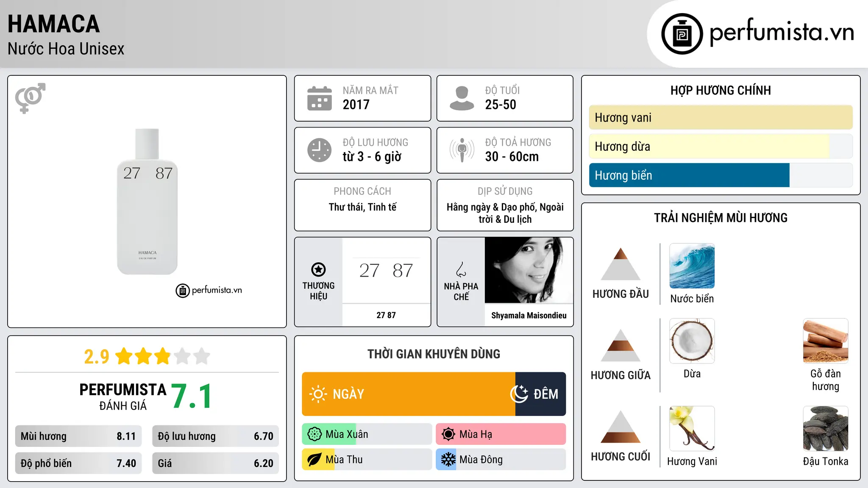868x488 pixels.
Task: Click the leaf icon for Mùa Thu
Action: [314, 460]
